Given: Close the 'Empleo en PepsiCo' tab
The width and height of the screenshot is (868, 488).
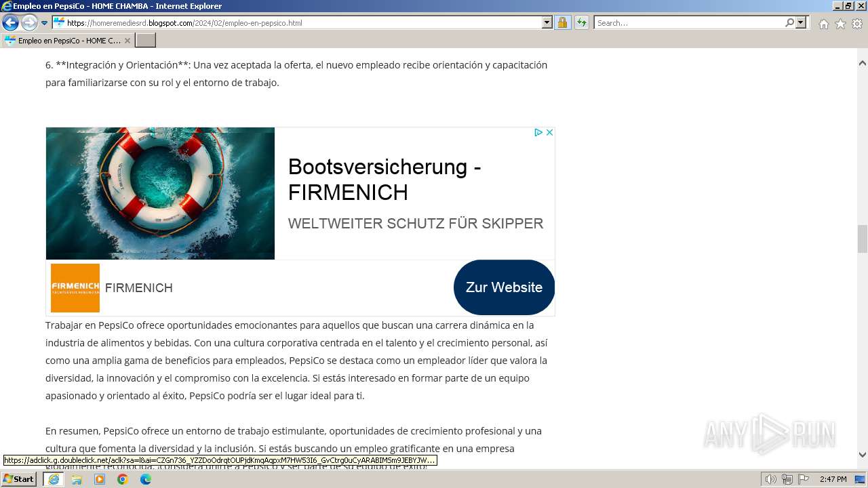Looking at the screenshot, I should (127, 41).
